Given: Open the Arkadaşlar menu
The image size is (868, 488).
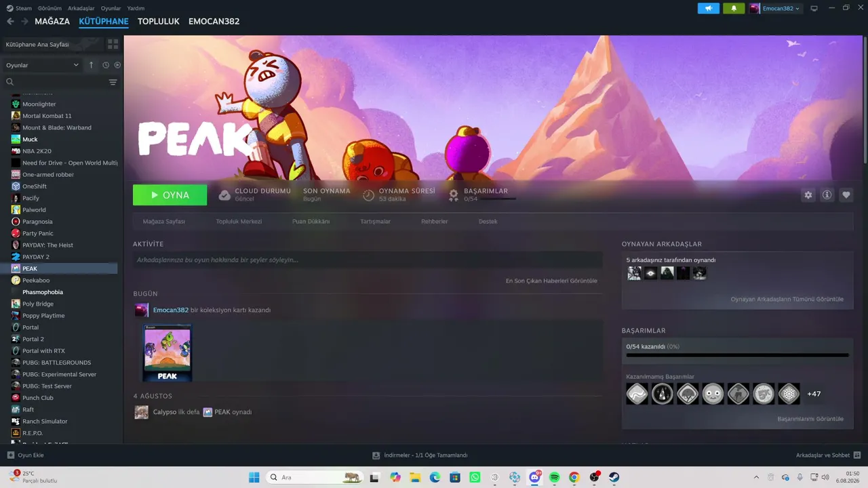Looking at the screenshot, I should 81,8.
